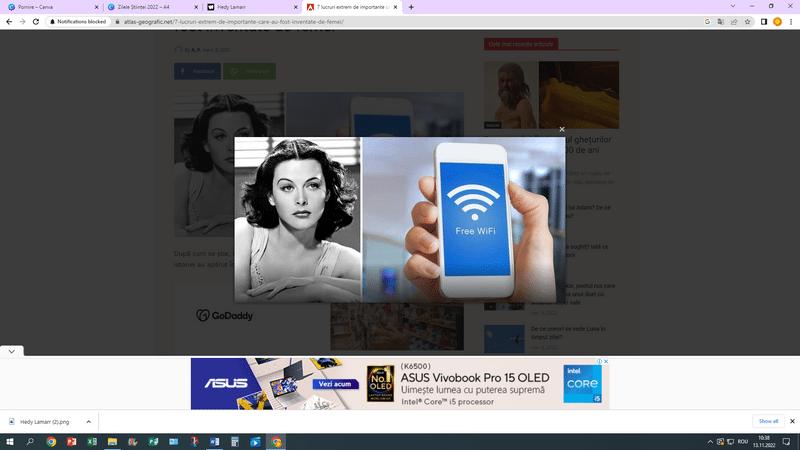This screenshot has height=450, width=800.
Task: Open the AdChoices info icon on ASUS ad
Action: pos(599,361)
